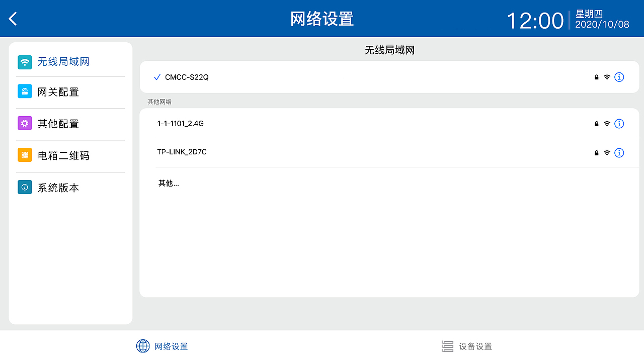Open info popup for TP-LINK_2D7C

619,153
